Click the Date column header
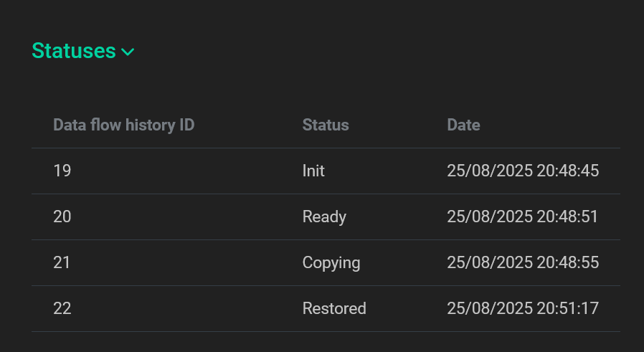The height and width of the screenshot is (352, 644). coord(463,125)
